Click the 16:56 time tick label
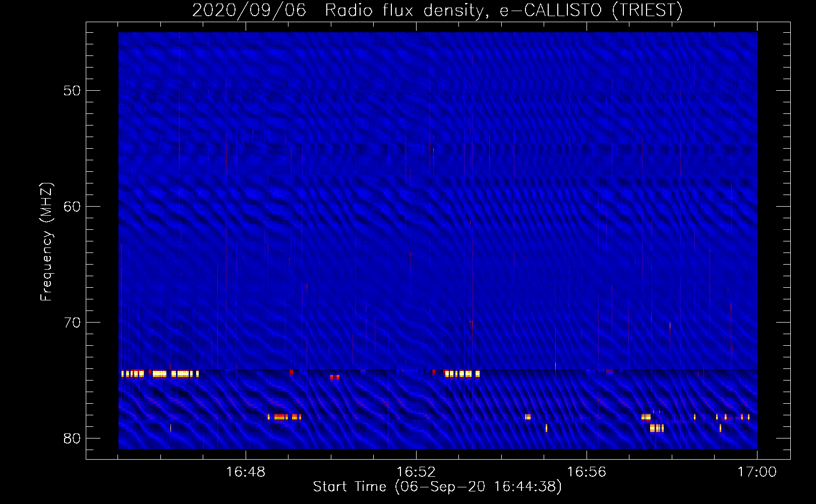Screen dimensions: 816x504 587,472
